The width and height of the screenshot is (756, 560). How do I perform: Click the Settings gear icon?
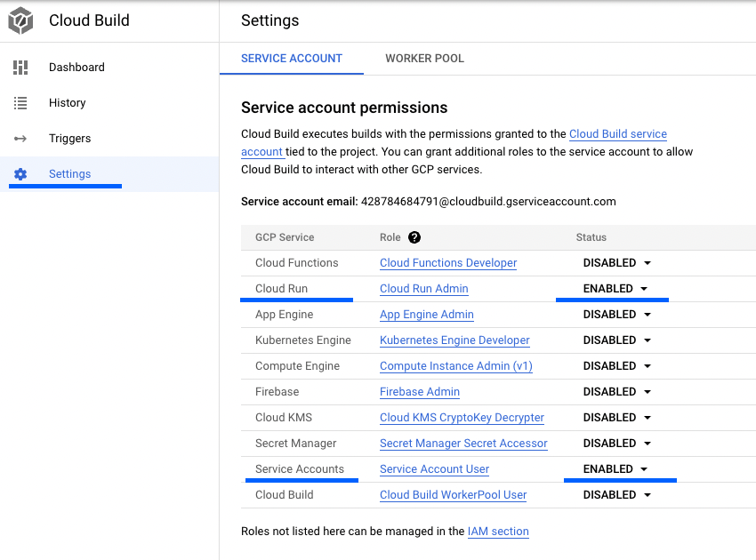point(20,174)
